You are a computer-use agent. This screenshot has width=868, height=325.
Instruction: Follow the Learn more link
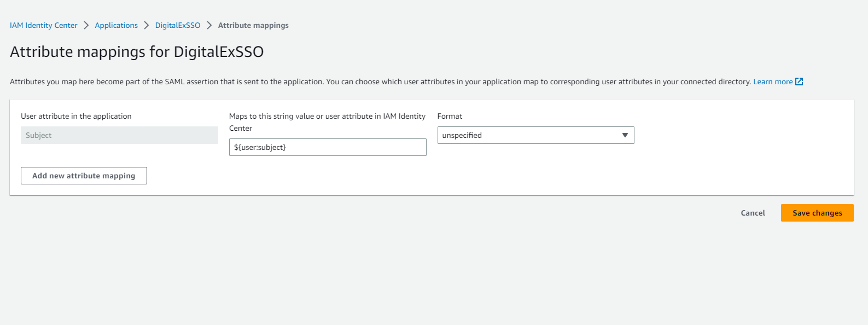772,82
